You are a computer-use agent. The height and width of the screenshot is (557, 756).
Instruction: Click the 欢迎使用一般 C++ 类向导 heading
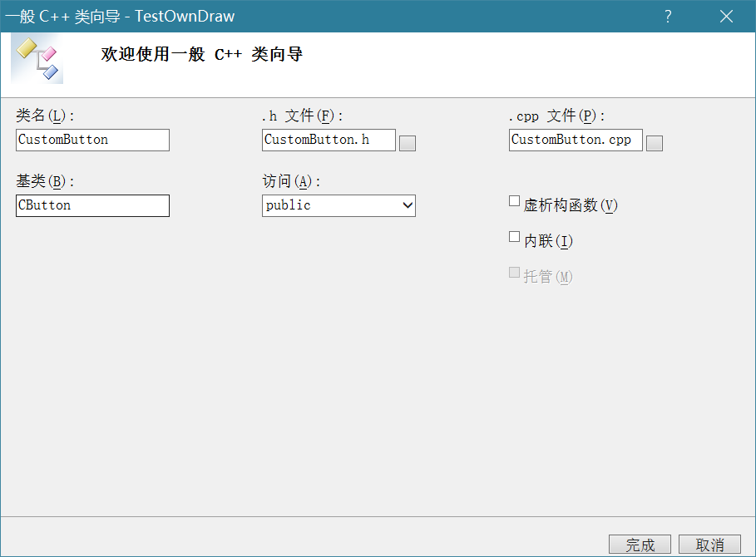tap(201, 55)
